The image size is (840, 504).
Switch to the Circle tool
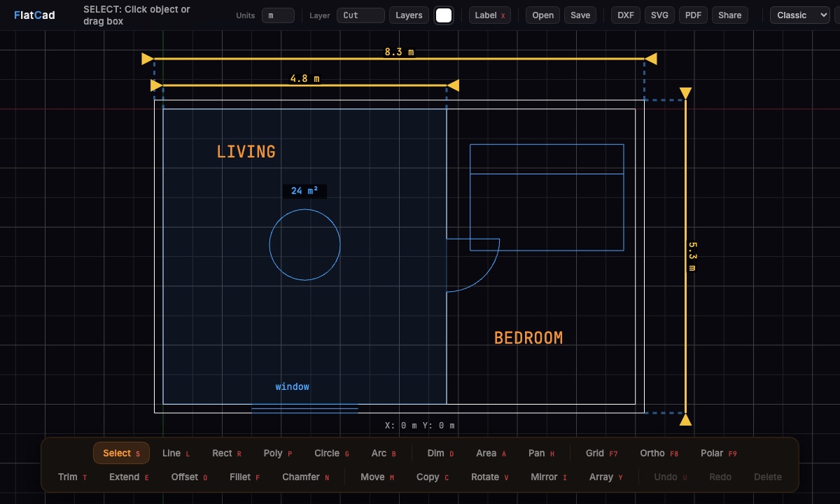tap(332, 453)
